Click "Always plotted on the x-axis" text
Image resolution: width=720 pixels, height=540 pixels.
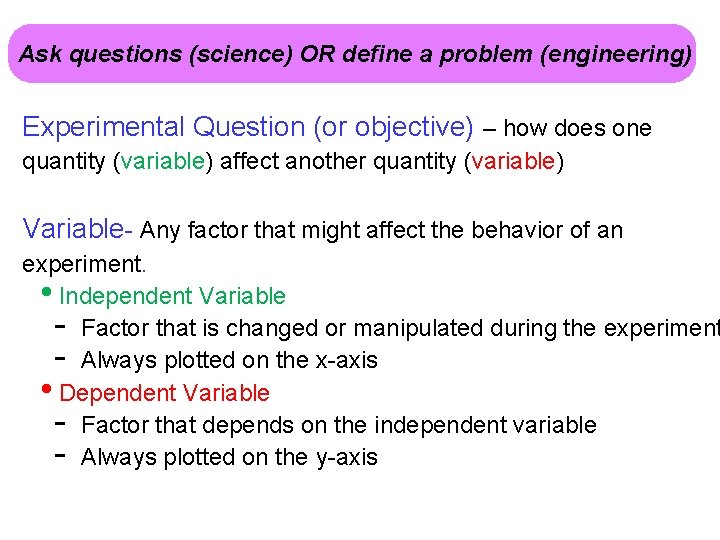[229, 360]
